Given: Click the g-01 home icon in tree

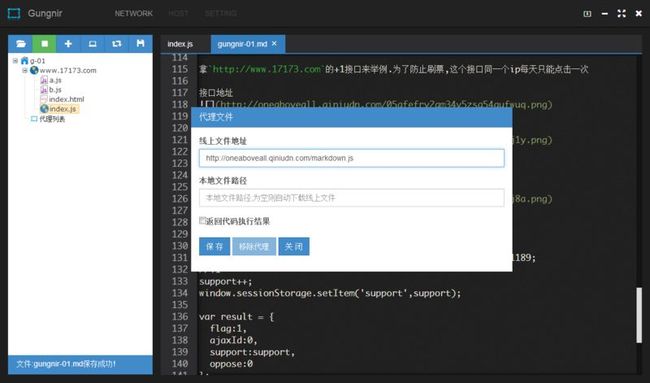Looking at the screenshot, I should coord(24,61).
